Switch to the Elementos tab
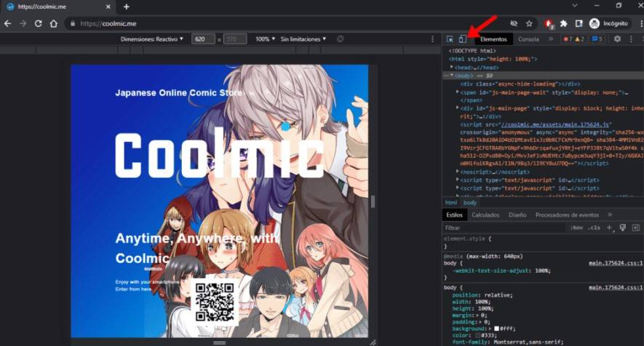644x346 pixels. click(x=493, y=39)
